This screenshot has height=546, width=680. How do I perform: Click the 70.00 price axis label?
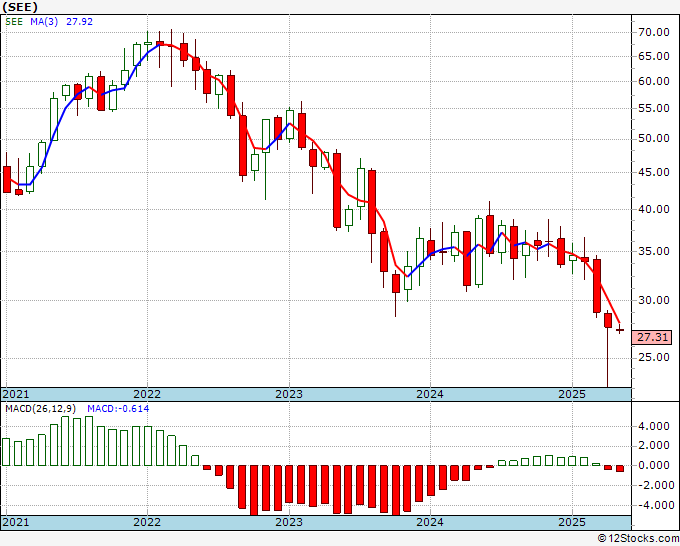[x=654, y=32]
